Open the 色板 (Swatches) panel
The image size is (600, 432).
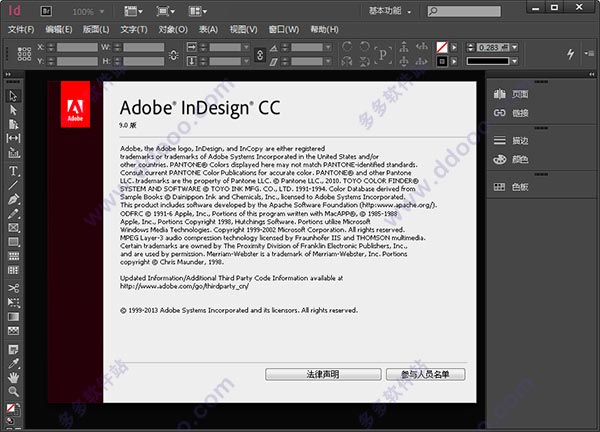tap(511, 187)
